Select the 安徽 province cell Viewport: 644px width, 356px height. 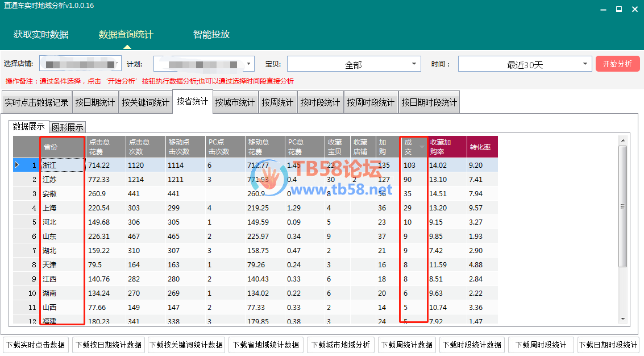click(63, 193)
